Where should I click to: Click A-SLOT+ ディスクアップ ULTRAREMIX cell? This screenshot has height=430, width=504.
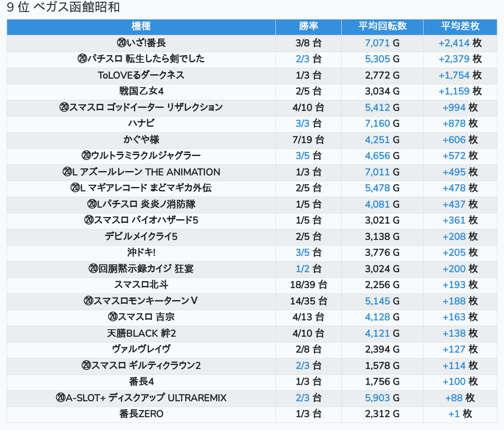point(141,398)
